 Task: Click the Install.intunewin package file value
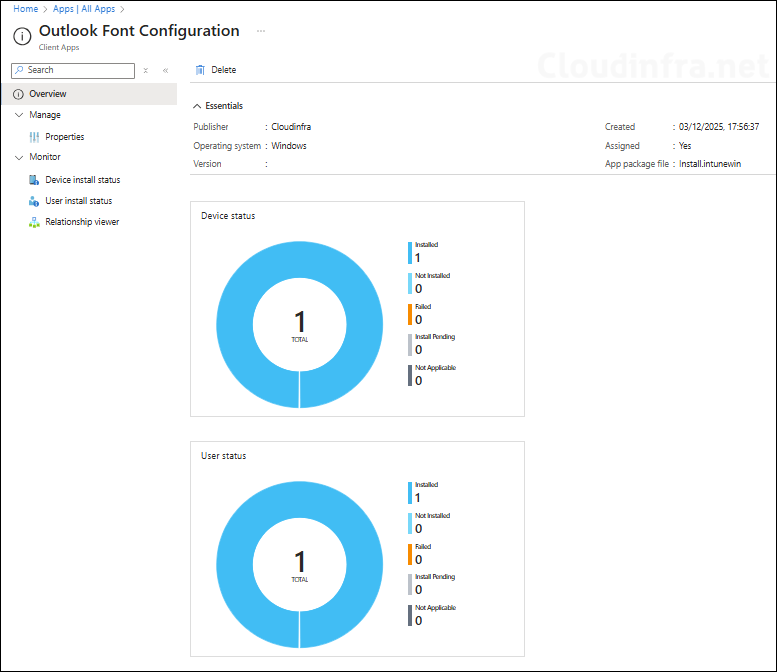pyautogui.click(x=710, y=164)
